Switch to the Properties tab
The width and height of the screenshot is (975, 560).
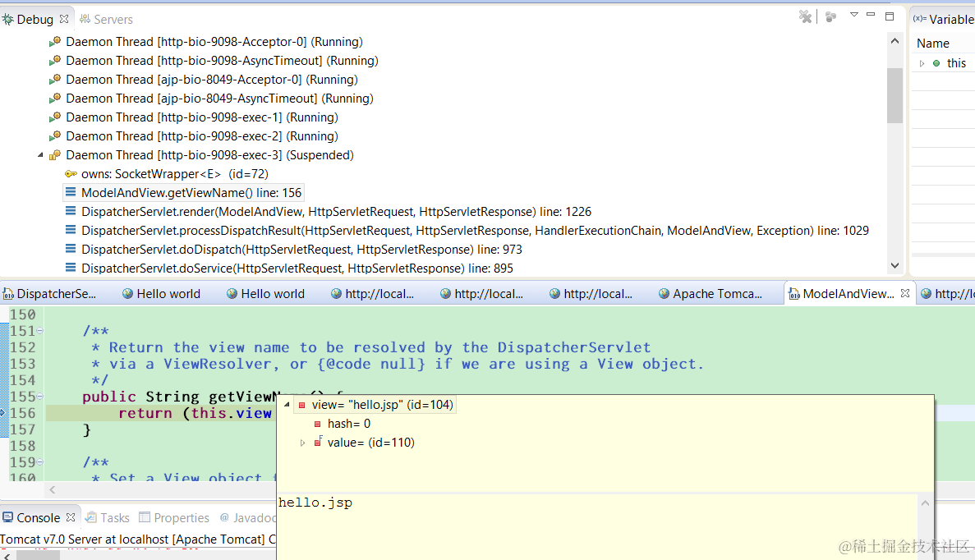[x=174, y=518]
